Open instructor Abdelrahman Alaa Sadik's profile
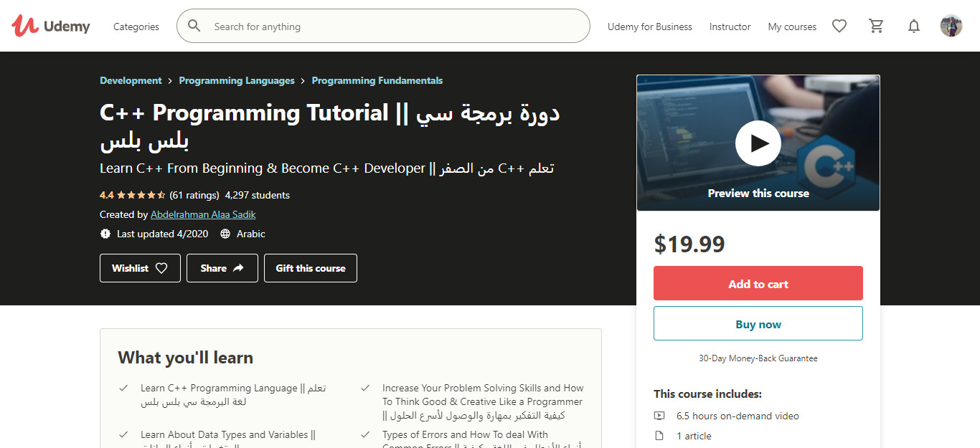This screenshot has height=448, width=980. 203,214
